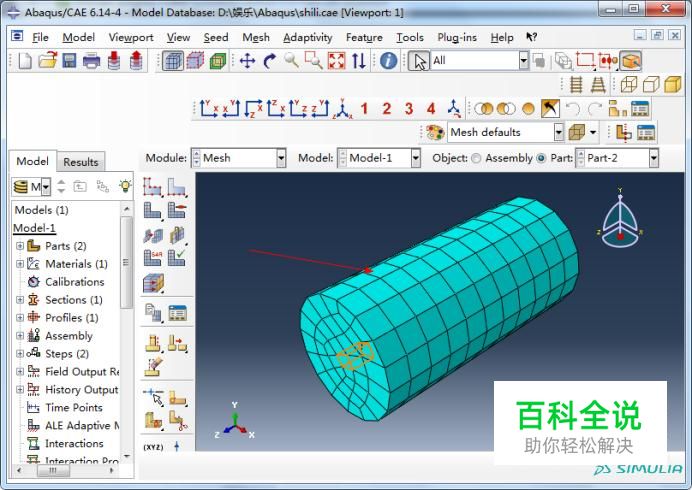Select the Time Points tree item
Image resolution: width=692 pixels, height=490 pixels.
tap(74, 407)
